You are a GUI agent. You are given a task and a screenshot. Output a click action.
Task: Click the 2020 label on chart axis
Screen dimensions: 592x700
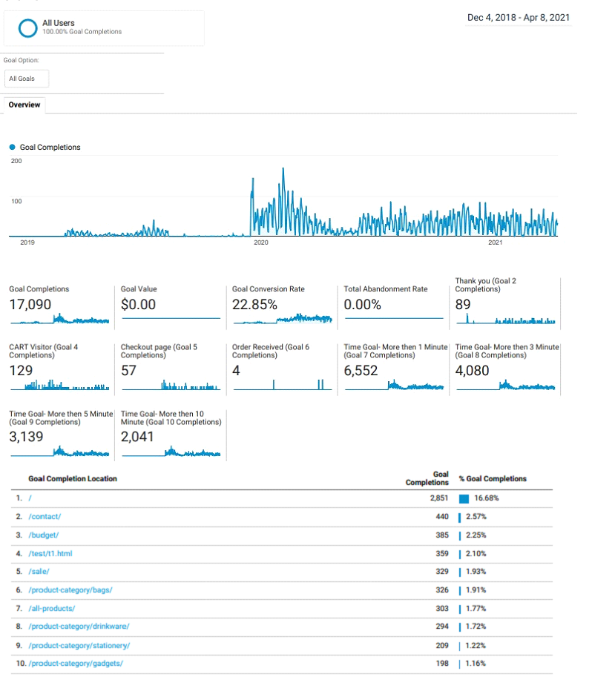(x=261, y=242)
